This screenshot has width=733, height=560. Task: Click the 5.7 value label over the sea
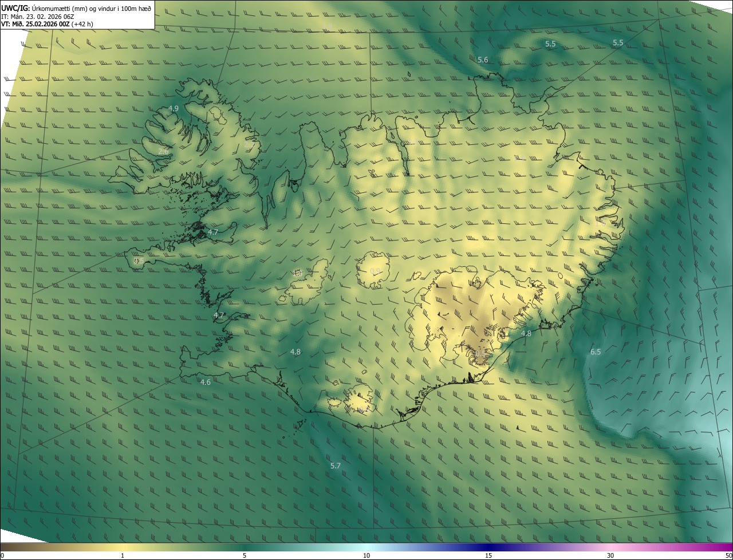point(336,466)
